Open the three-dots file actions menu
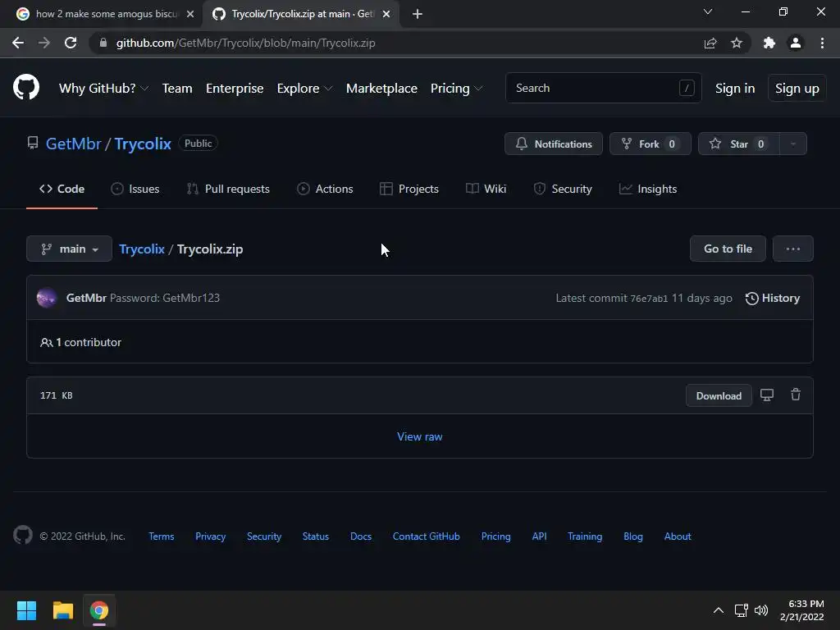 [x=793, y=249]
